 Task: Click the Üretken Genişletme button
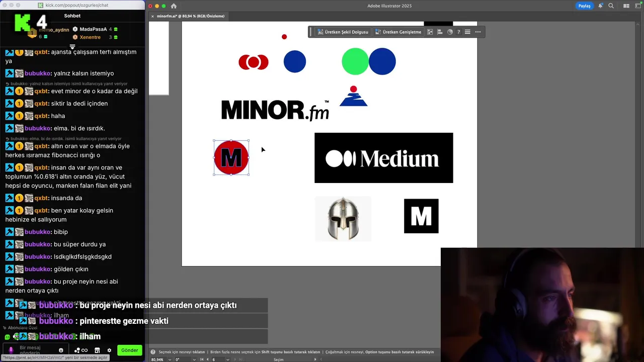click(397, 32)
